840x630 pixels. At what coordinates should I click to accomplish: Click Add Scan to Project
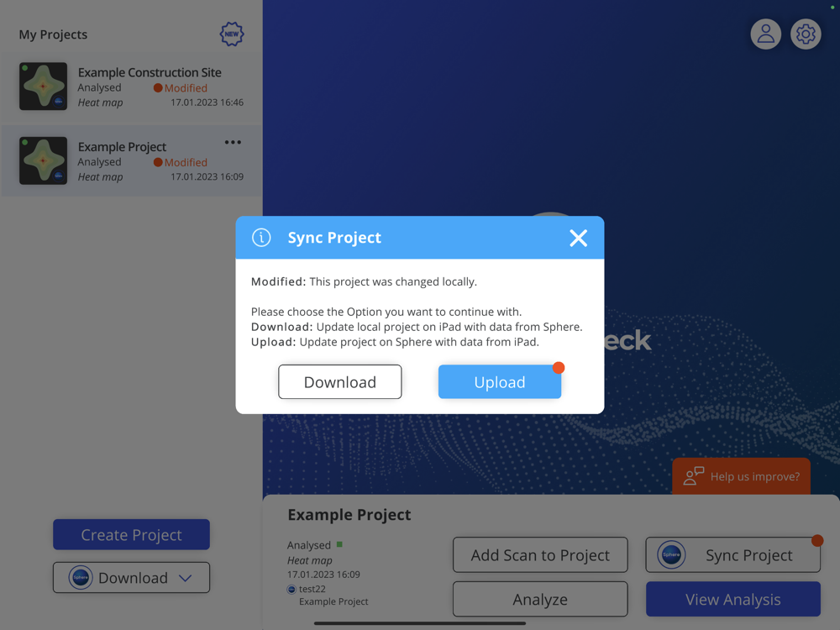[540, 555]
